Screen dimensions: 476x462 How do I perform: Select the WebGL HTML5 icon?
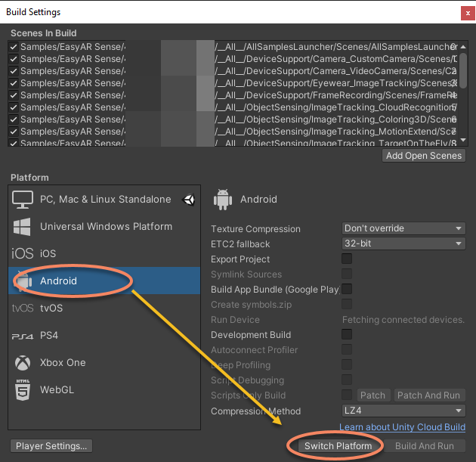tap(23, 390)
